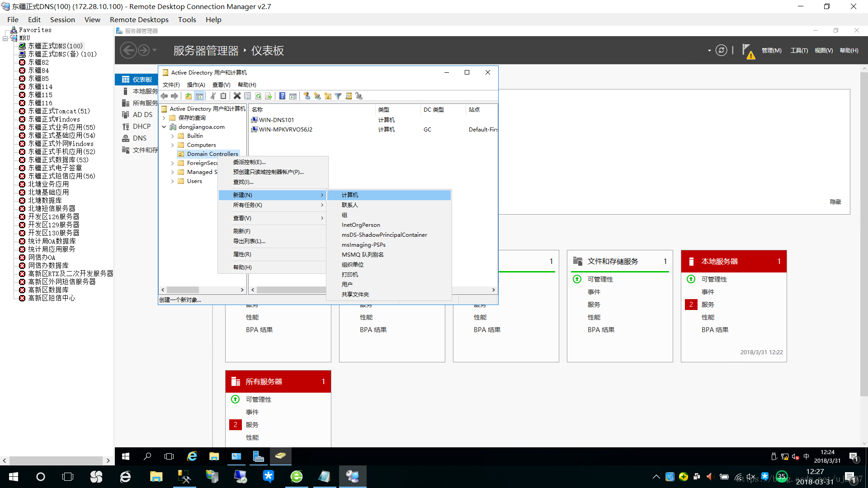Click the 隐藏 link in welcome panel
Screen dimensions: 868x488
tap(835, 202)
